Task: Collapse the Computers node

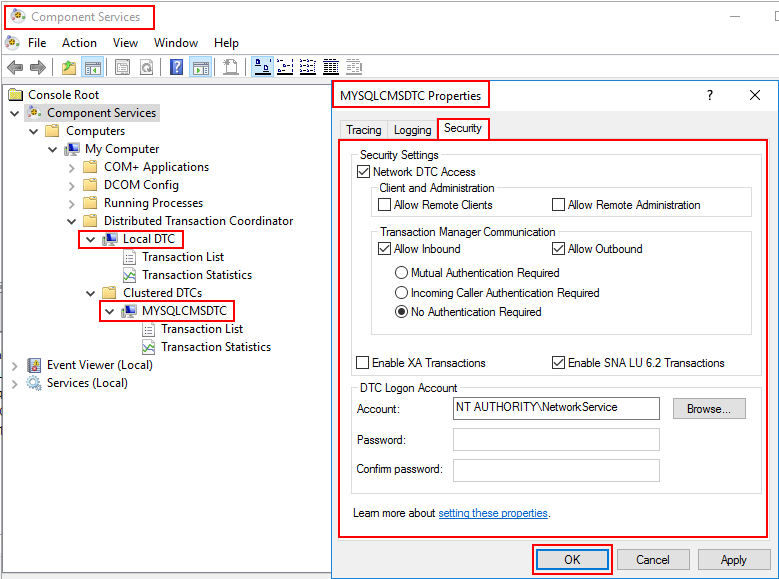Action: click(x=34, y=131)
